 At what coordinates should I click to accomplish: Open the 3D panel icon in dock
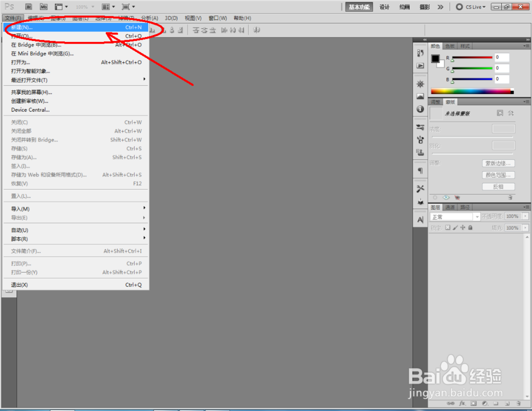click(x=420, y=202)
